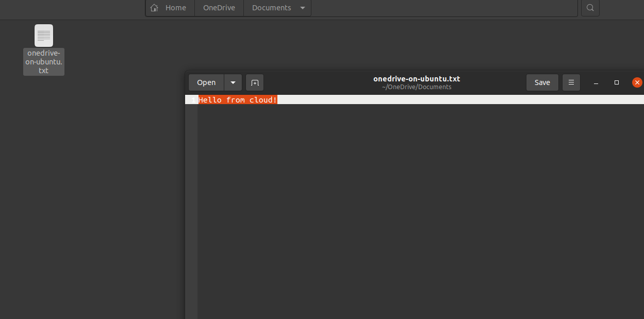Click the file name label under the icon

(44, 62)
